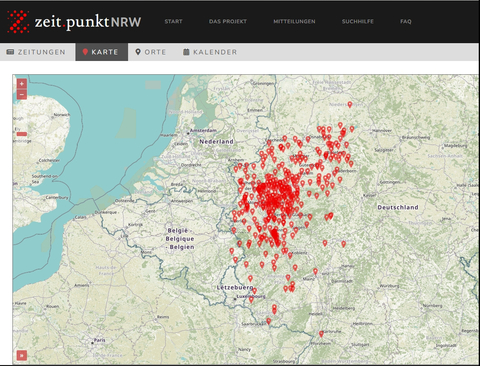Zoom out with the minus map button
The width and height of the screenshot is (480, 366).
click(x=22, y=95)
